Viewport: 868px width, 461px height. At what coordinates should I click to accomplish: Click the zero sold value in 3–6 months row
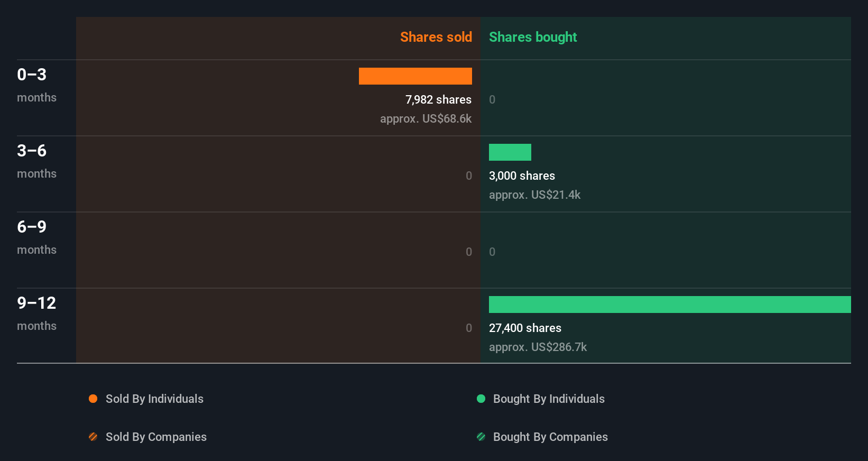469,176
